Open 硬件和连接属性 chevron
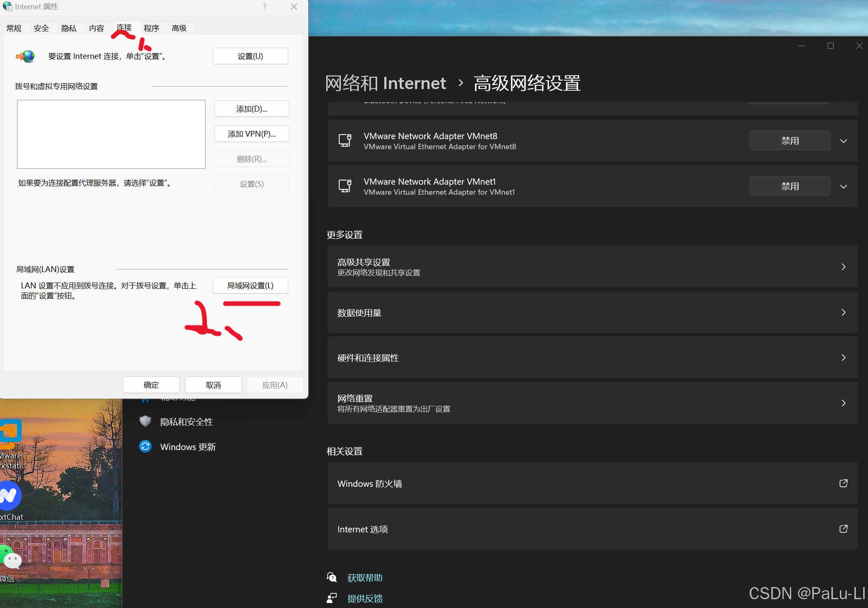Viewport: 868px width, 608px height. (x=843, y=358)
